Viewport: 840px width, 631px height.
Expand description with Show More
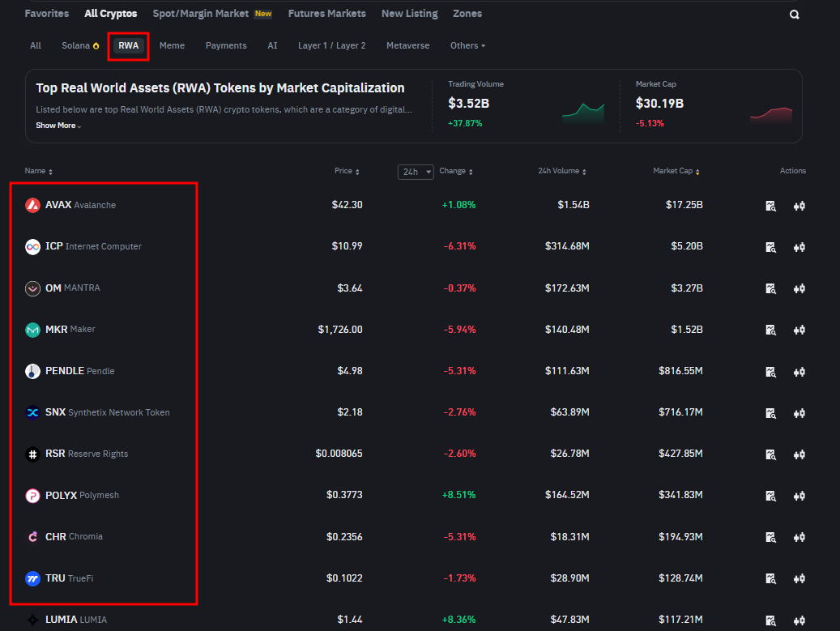pos(58,126)
